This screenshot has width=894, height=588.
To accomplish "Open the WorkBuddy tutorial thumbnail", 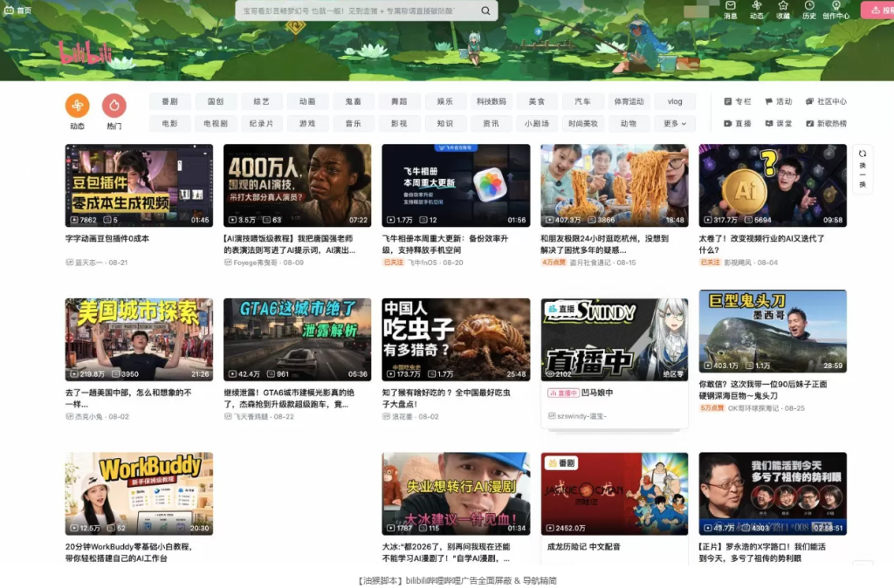I will [139, 494].
